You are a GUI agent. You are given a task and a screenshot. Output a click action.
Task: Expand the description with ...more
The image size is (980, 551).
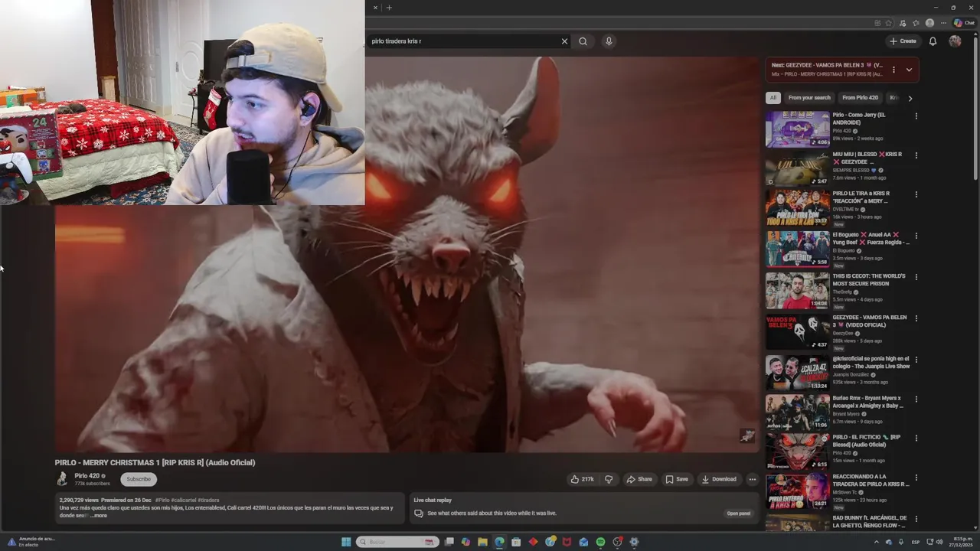100,516
